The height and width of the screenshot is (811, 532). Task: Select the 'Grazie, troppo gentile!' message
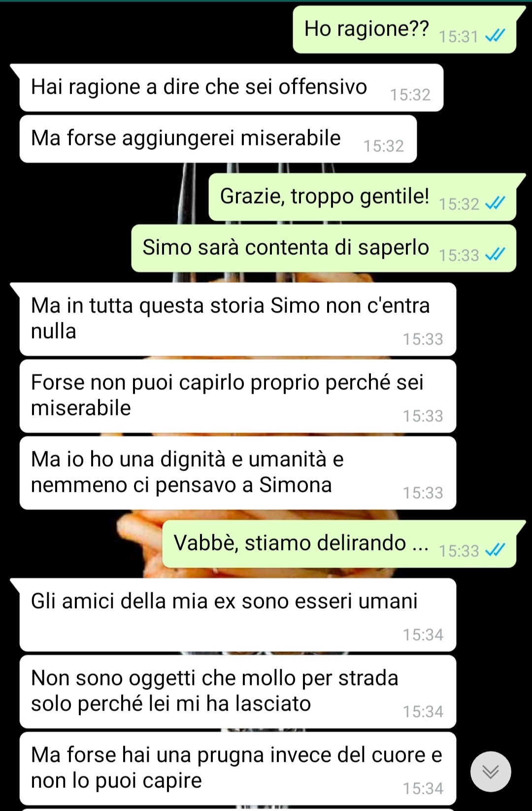click(x=362, y=197)
